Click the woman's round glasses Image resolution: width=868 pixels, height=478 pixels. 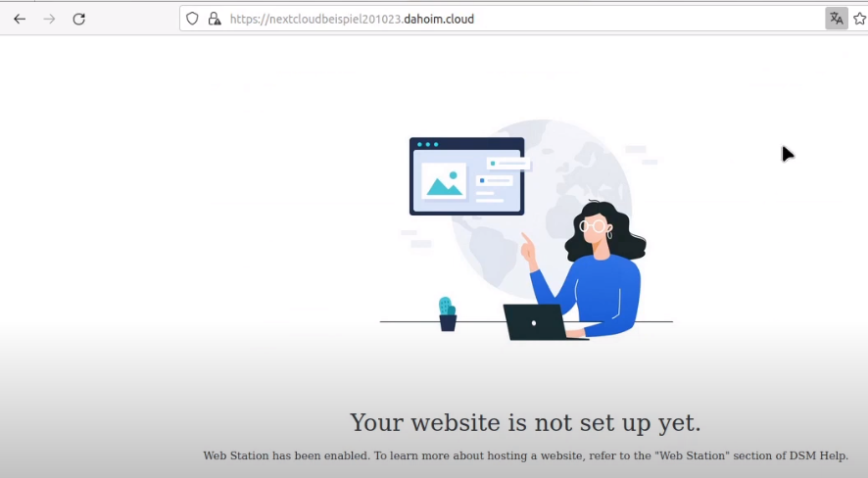[593, 225]
